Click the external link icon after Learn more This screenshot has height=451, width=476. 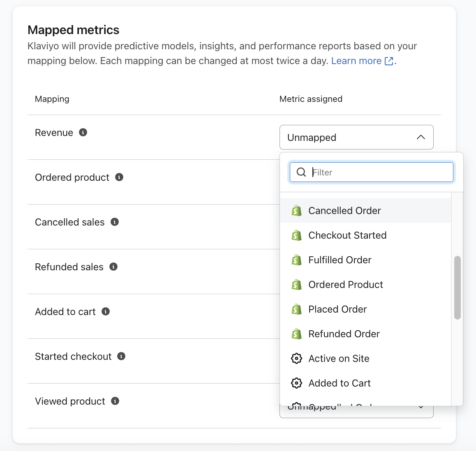click(x=389, y=61)
